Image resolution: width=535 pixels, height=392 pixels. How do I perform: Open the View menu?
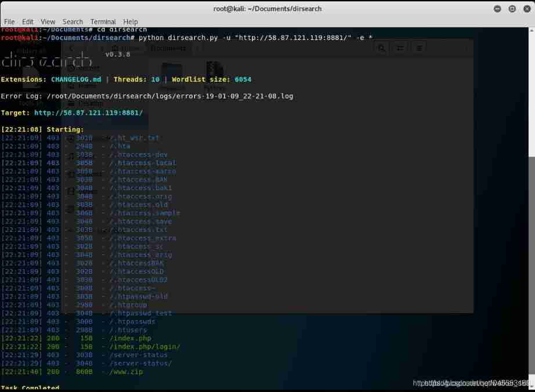tap(48, 21)
